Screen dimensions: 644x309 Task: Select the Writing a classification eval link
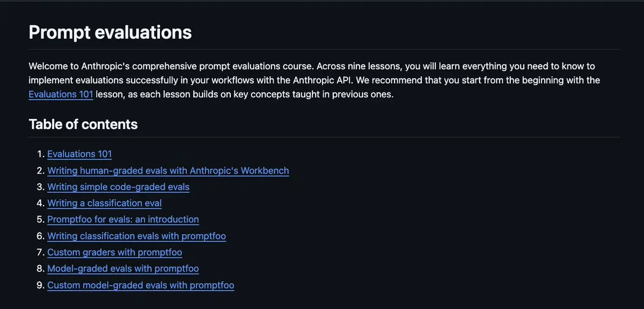104,203
